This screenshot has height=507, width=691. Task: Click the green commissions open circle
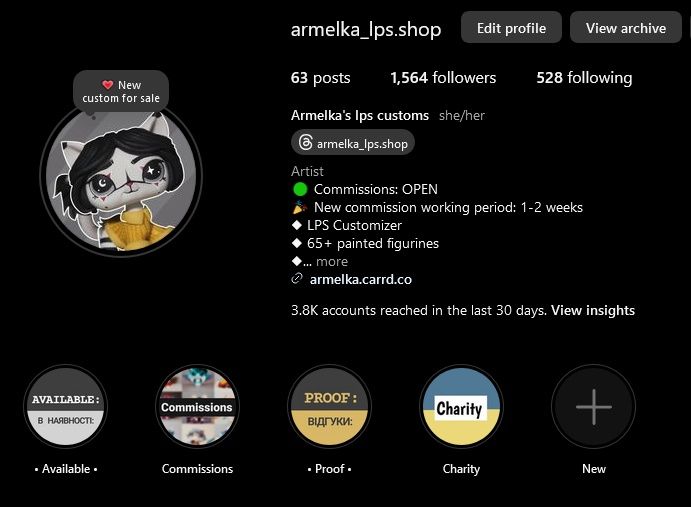(300, 189)
